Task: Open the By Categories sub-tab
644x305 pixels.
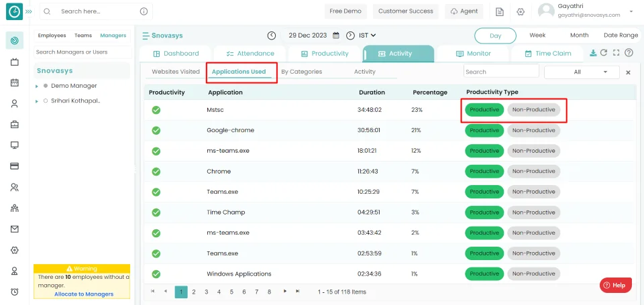Action: (x=301, y=72)
